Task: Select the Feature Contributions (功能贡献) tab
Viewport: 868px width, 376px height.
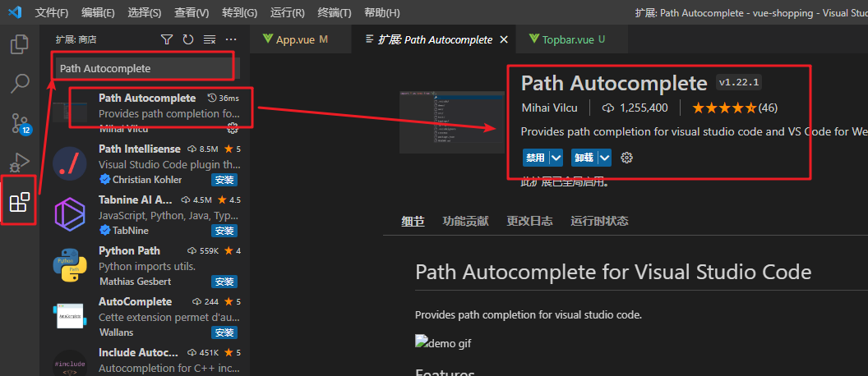Action: click(465, 221)
